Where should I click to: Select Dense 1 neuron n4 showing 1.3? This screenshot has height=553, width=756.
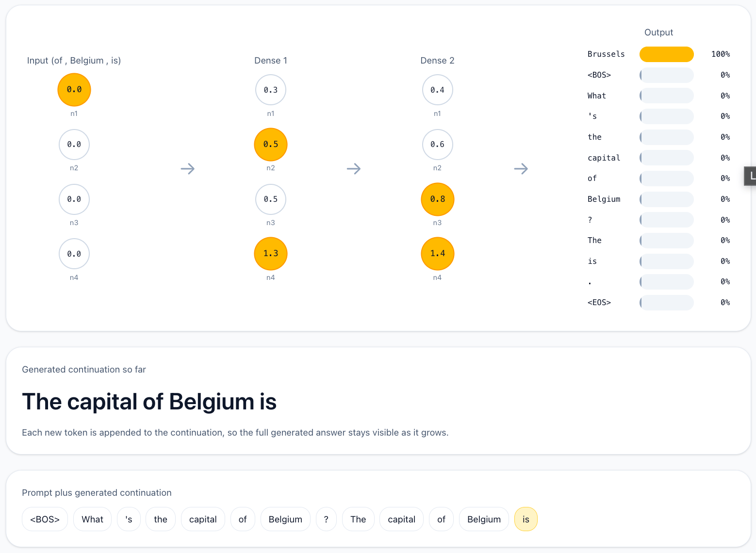(271, 254)
